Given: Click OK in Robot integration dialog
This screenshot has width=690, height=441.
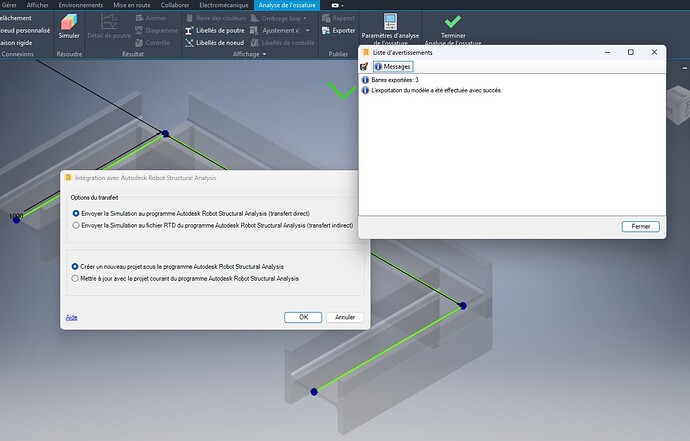Looking at the screenshot, I should (303, 317).
